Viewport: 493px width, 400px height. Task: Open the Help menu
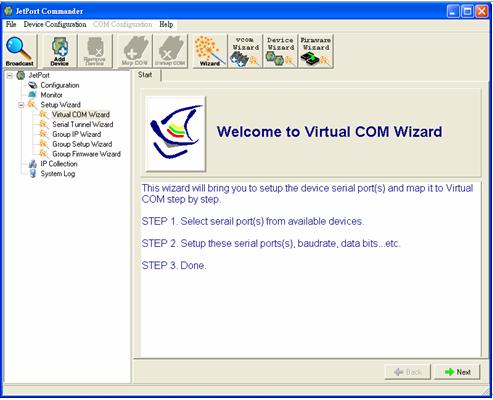click(166, 24)
